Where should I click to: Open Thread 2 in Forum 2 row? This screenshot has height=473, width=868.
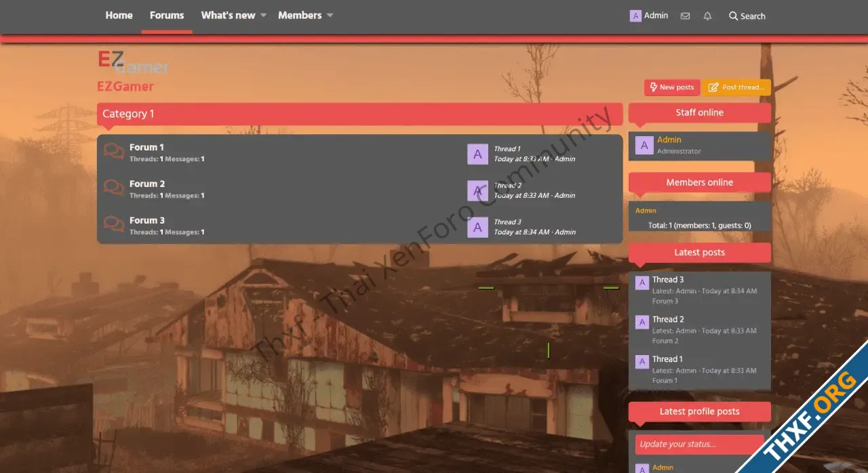coord(507,186)
